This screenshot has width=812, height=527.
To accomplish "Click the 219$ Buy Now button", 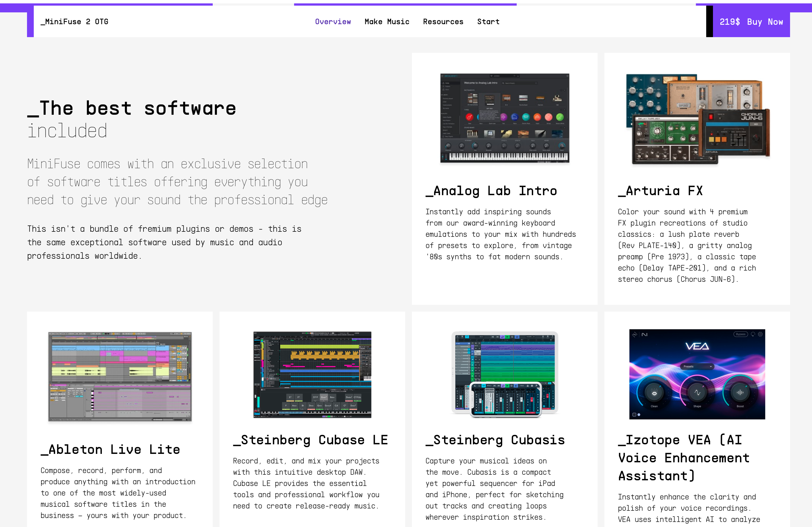I will click(x=751, y=21).
